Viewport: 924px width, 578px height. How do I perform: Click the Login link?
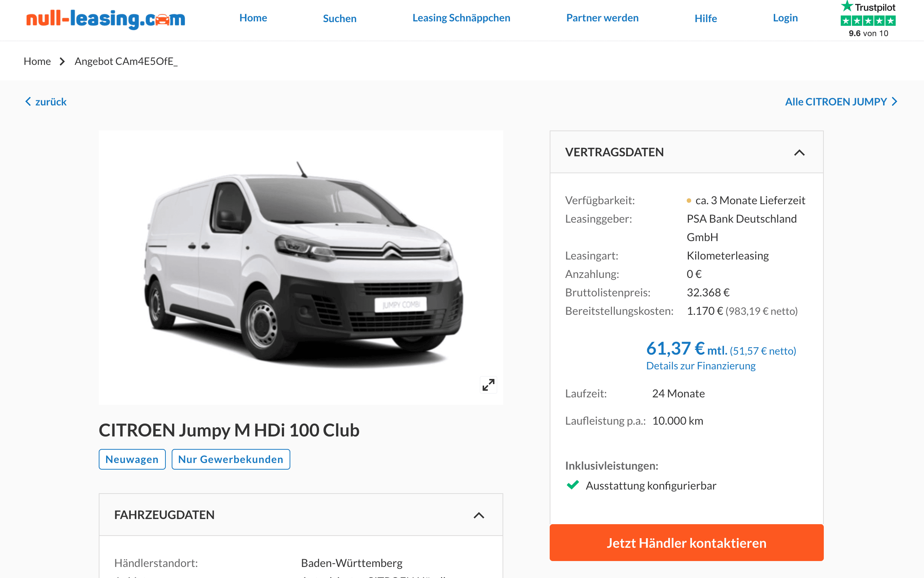click(785, 18)
